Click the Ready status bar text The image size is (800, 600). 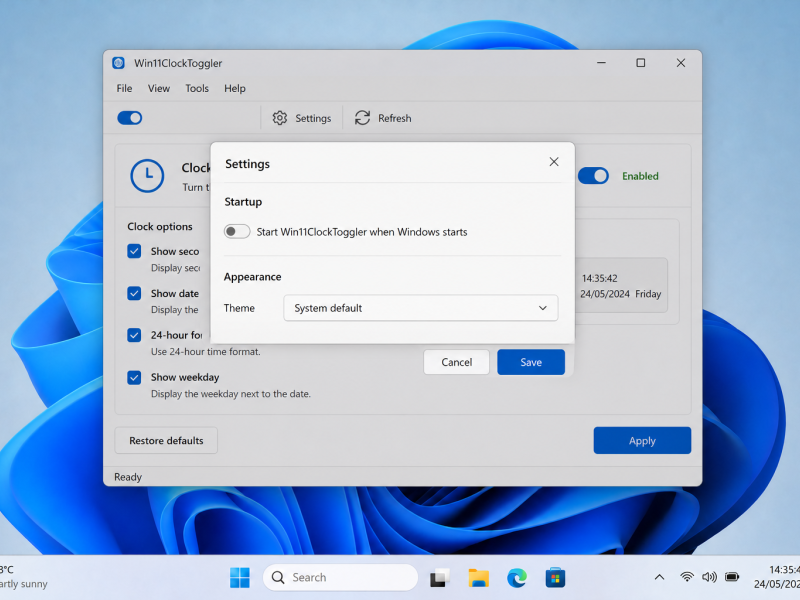click(x=128, y=477)
